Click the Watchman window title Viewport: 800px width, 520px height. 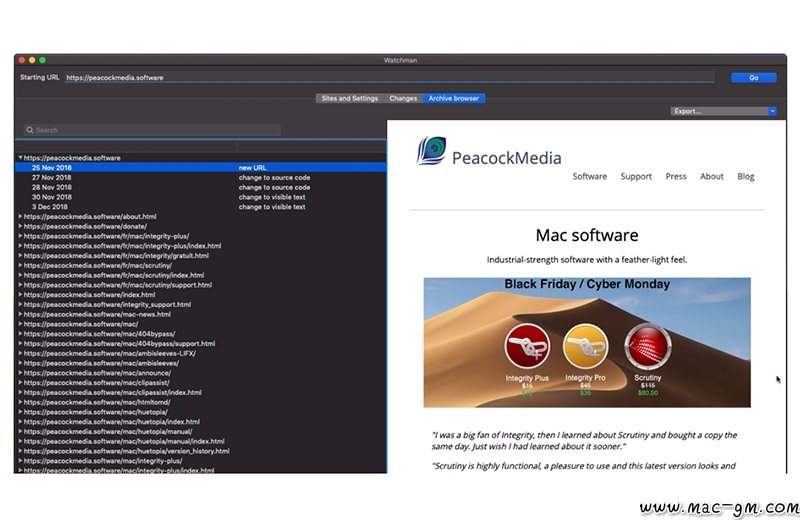[x=401, y=60]
